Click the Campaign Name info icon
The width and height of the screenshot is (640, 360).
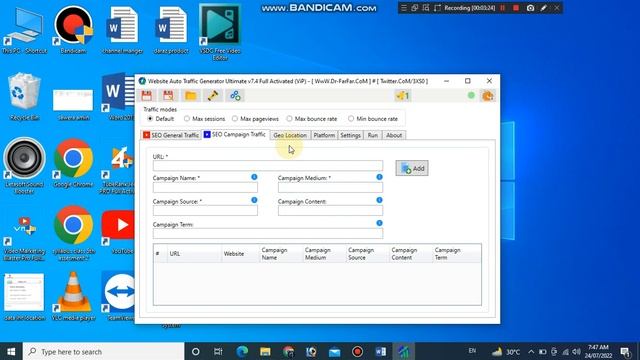pyautogui.click(x=254, y=177)
